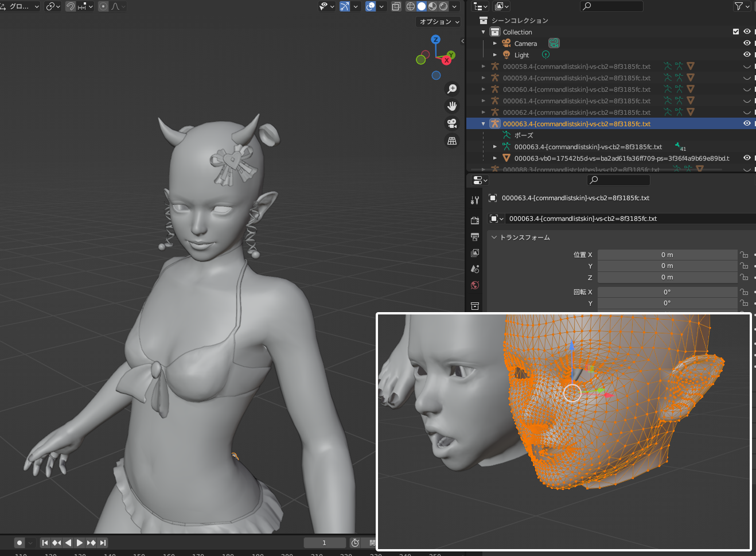Open the pivot point dropdown
The width and height of the screenshot is (756, 556).
53,6
